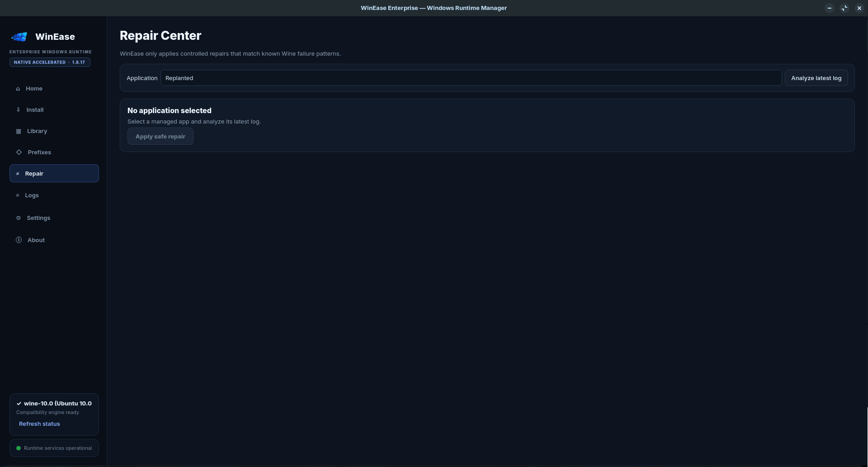Click the controlled repairs description text
This screenshot has width=868, height=467.
(230, 53)
